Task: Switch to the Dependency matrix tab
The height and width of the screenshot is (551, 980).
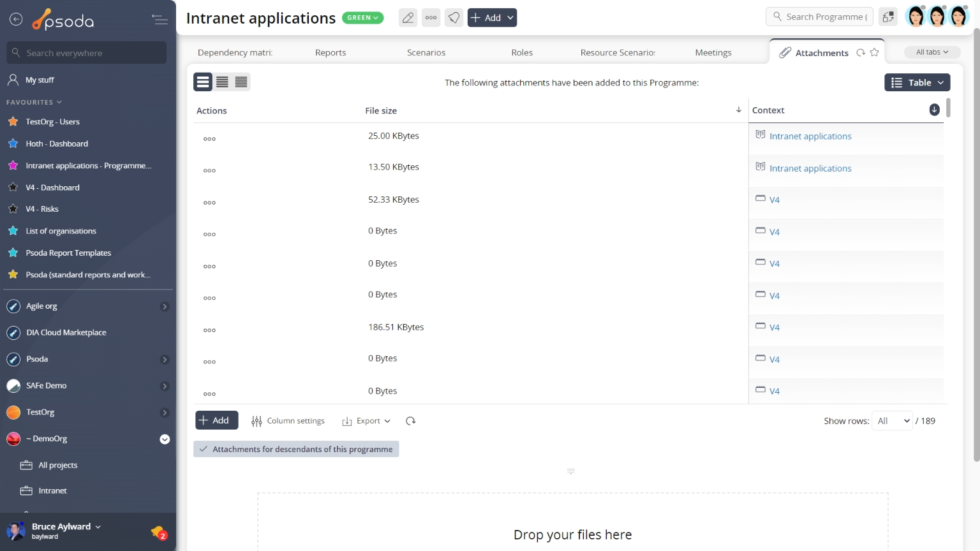Action: (235, 52)
